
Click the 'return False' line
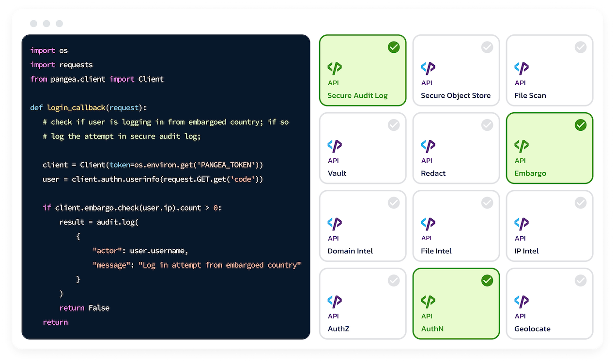[84, 308]
